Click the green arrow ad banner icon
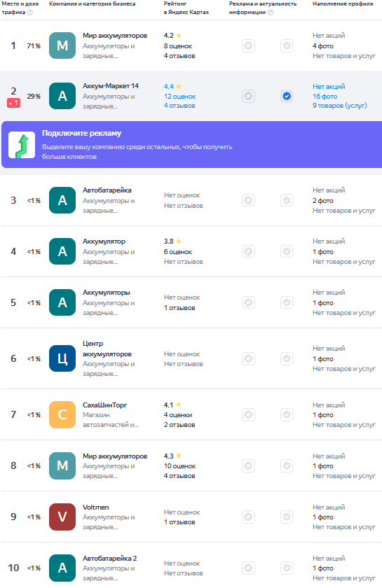 (x=22, y=145)
